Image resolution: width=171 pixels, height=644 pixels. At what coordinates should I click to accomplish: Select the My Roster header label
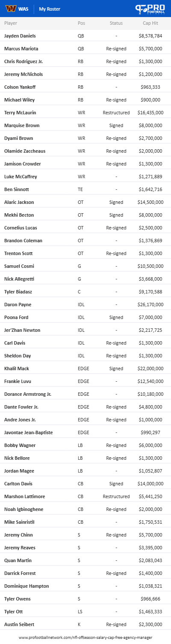(50, 9)
